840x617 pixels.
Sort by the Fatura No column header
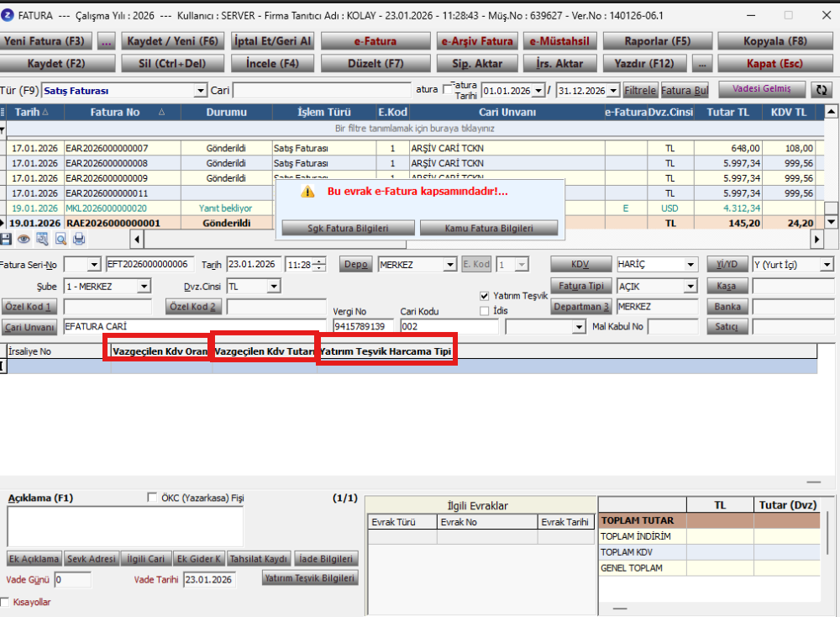tap(123, 112)
